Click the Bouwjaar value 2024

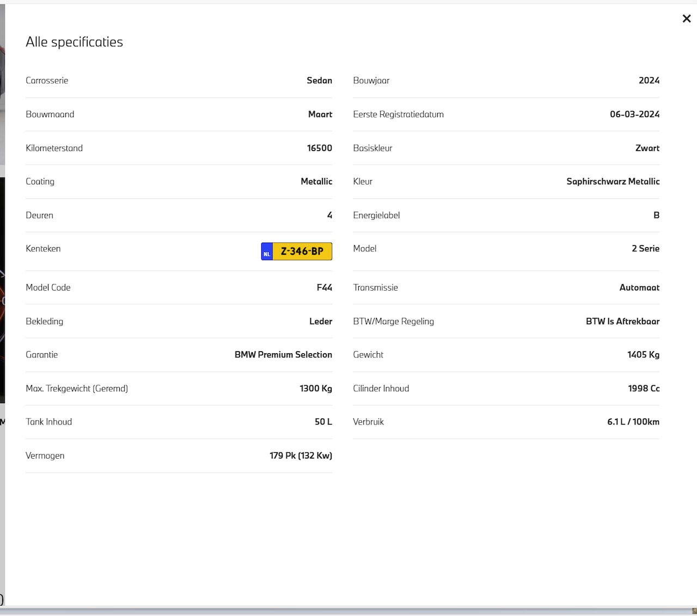coord(649,81)
